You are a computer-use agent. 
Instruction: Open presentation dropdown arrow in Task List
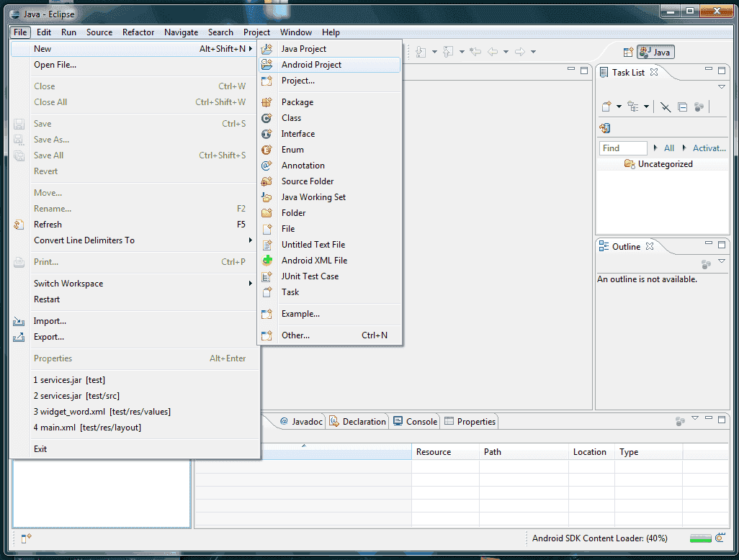646,107
